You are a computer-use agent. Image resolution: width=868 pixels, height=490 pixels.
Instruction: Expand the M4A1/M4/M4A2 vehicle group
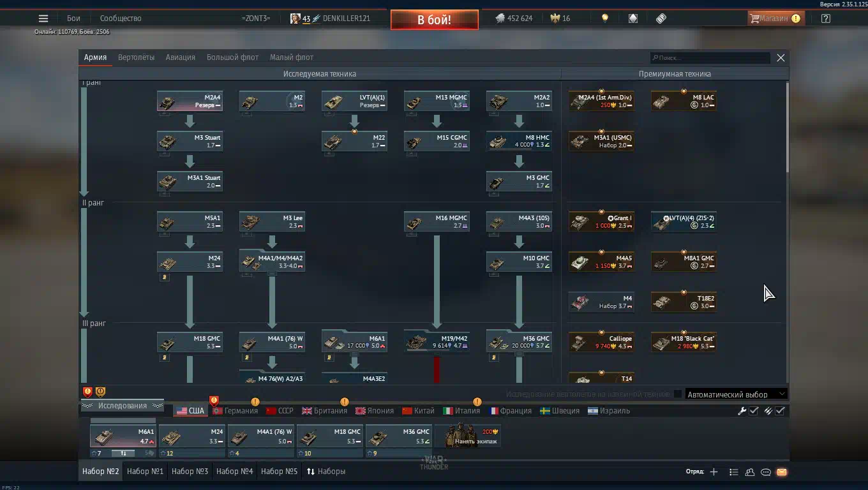pos(272,262)
